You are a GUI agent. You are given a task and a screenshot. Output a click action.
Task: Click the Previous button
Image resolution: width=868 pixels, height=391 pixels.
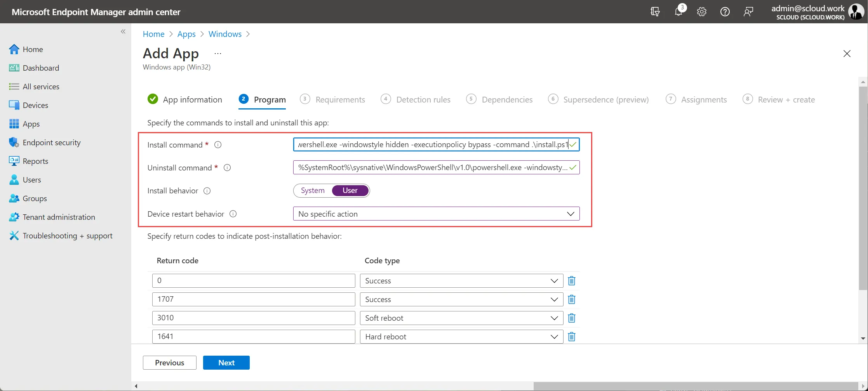pyautogui.click(x=170, y=363)
